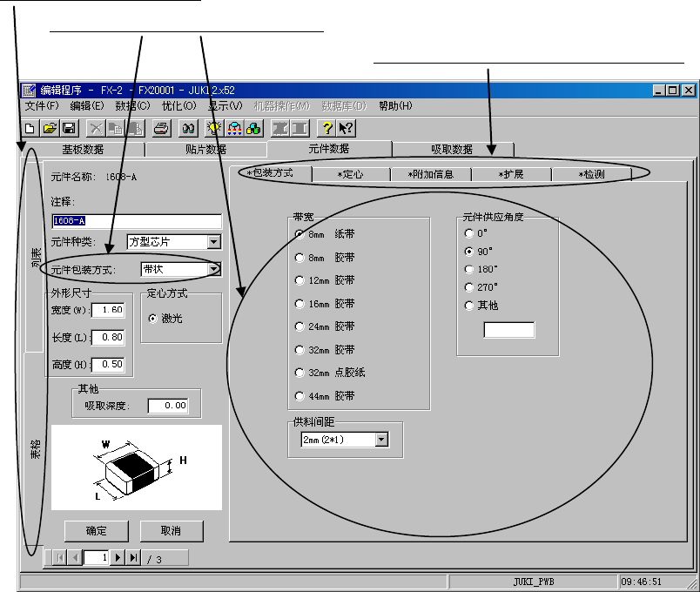Switch to the 吸取数据 tab
The height and width of the screenshot is (592, 700).
(452, 149)
